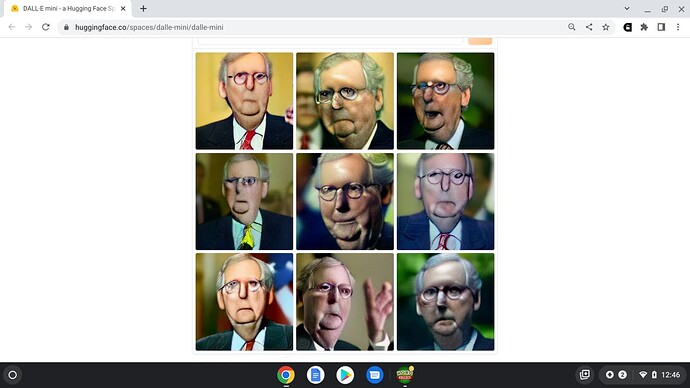This screenshot has width=690, height=388.
Task: Open the Play Store shelf icon
Action: pos(345,375)
